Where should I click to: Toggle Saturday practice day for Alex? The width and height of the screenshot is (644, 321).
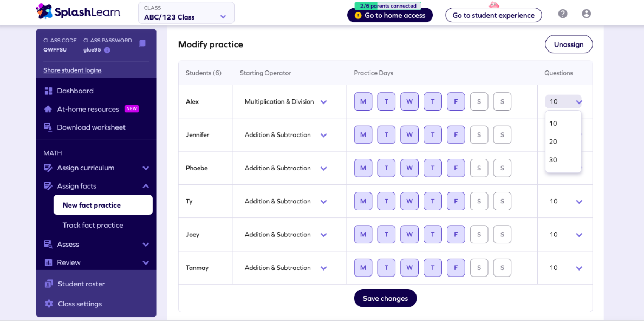point(479,101)
